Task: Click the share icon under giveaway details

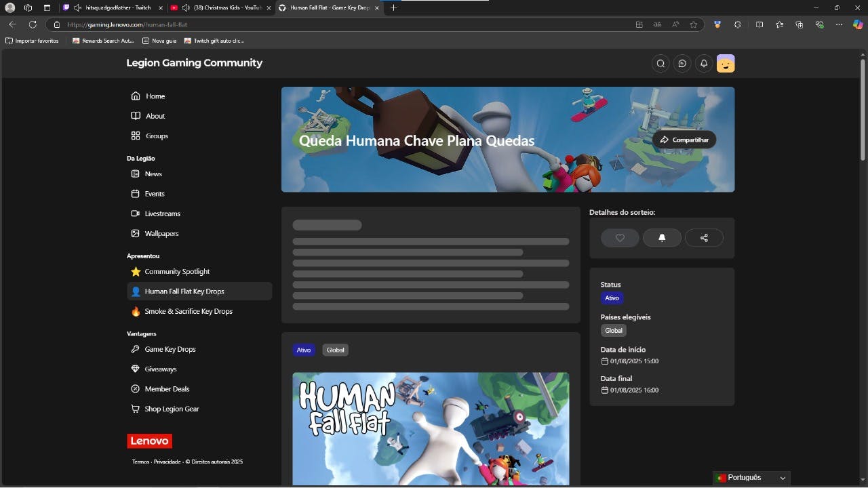Action: point(704,238)
